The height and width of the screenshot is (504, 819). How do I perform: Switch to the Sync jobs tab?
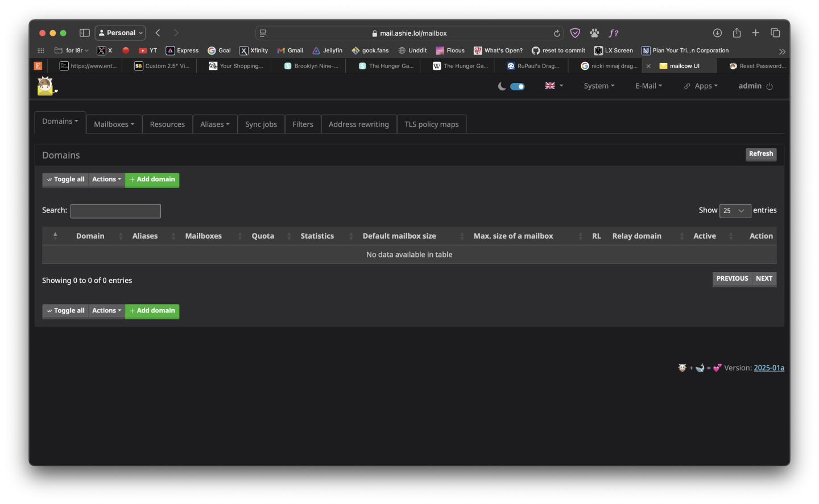(261, 124)
